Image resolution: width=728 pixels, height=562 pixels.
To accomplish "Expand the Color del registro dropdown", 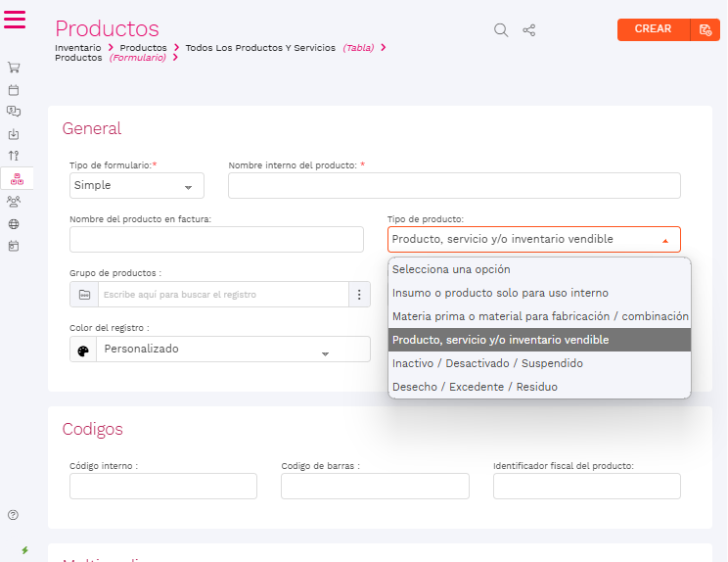I will [x=328, y=351].
